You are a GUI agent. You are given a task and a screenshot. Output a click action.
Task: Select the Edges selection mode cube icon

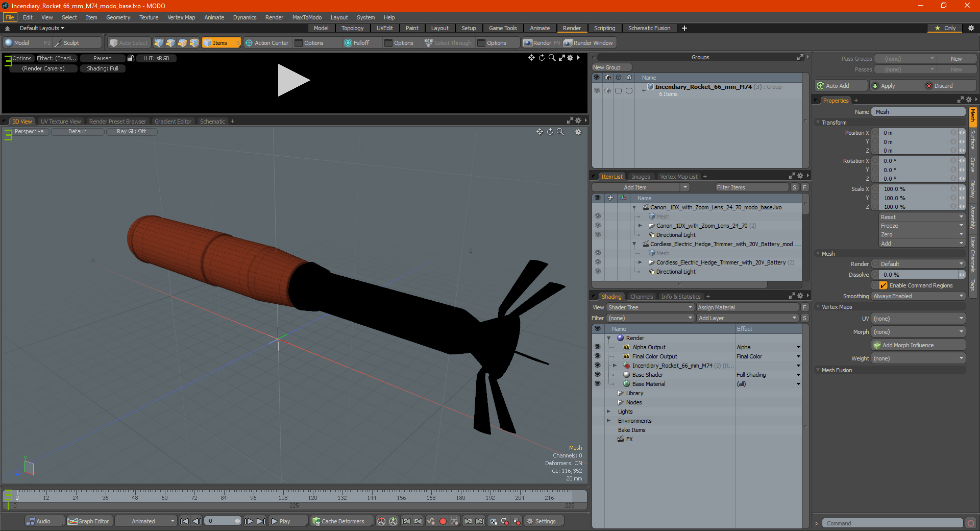pos(170,43)
